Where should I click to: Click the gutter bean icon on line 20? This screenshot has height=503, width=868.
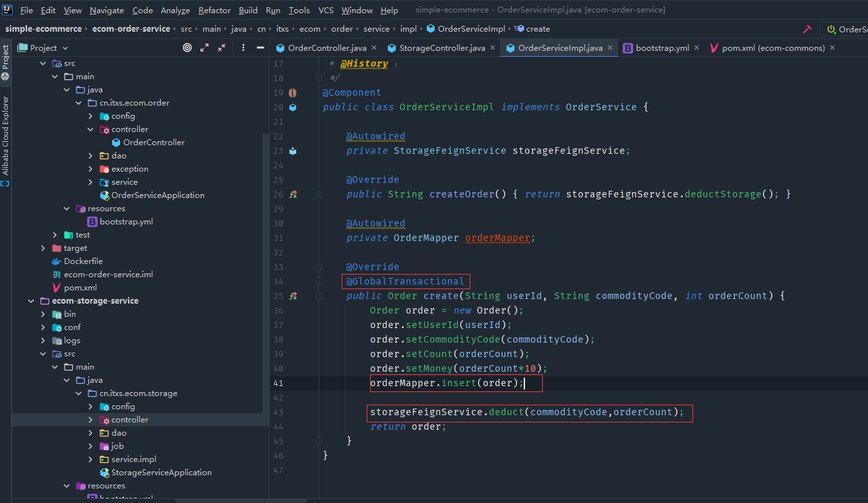[x=292, y=107]
